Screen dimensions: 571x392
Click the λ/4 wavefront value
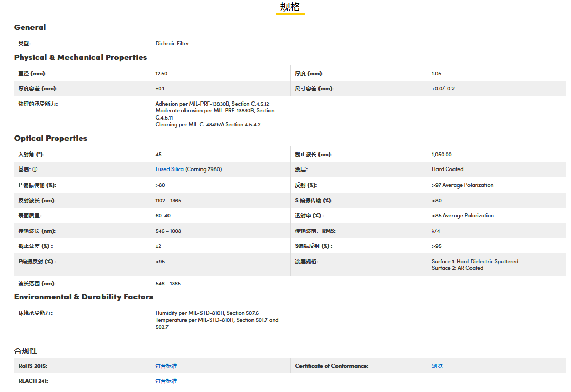pyautogui.click(x=435, y=231)
